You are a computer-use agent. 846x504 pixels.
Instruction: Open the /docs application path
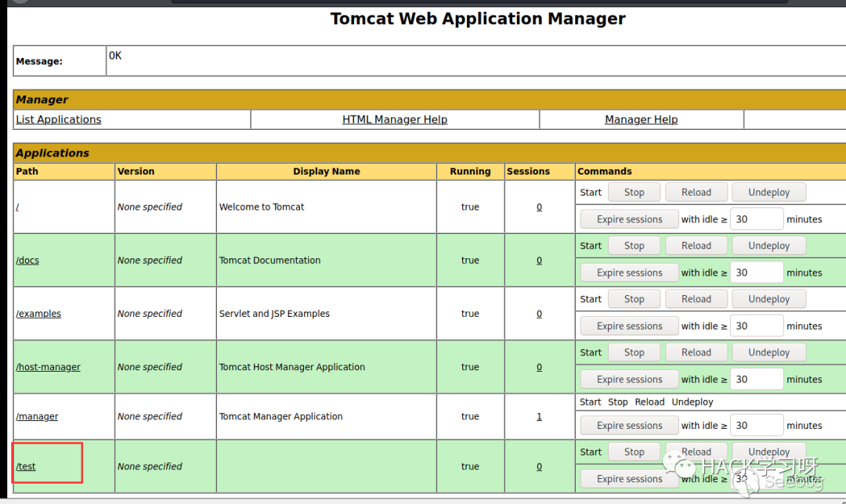(27, 261)
